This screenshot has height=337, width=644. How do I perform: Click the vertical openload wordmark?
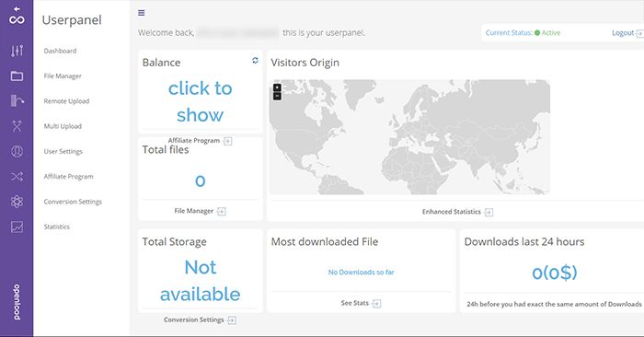tap(17, 302)
